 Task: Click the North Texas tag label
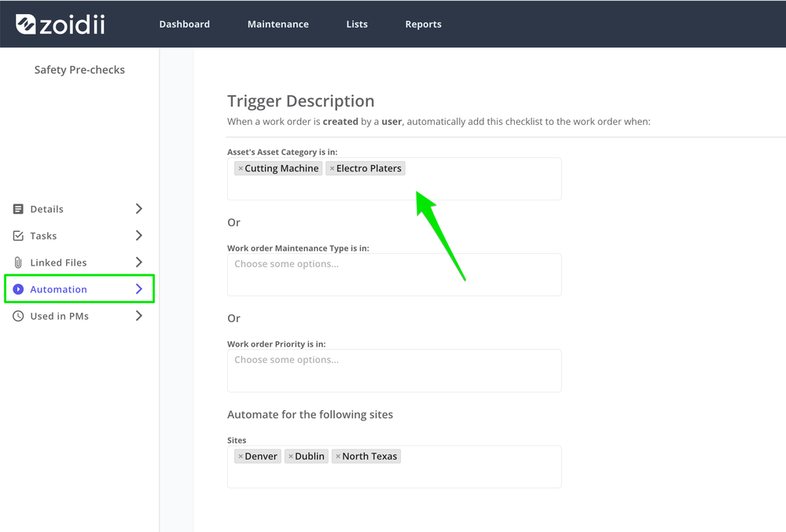coord(369,457)
